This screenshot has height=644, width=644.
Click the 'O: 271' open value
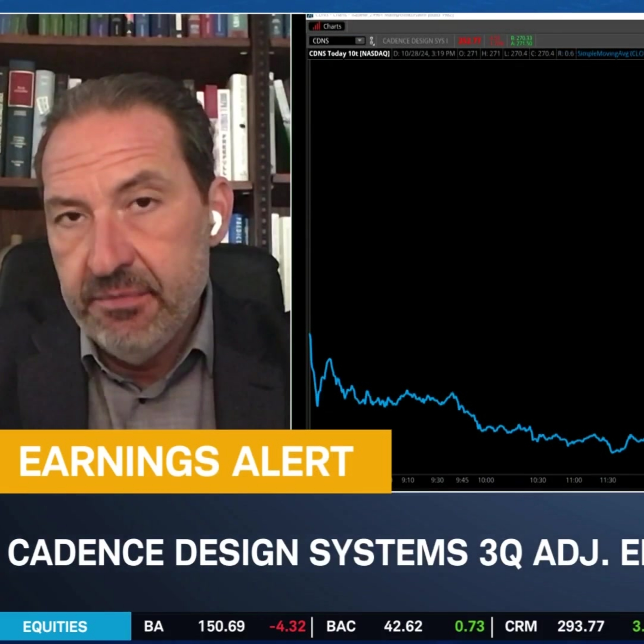(468, 54)
